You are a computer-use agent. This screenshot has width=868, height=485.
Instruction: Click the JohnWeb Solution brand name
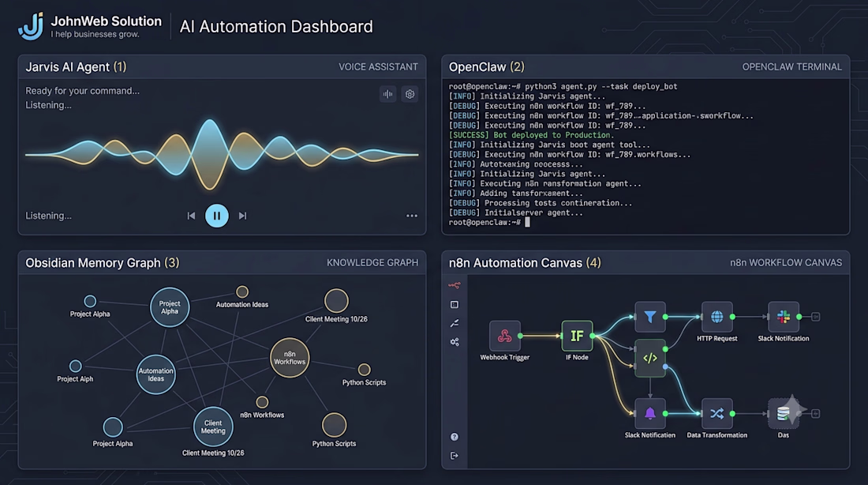pos(107,21)
